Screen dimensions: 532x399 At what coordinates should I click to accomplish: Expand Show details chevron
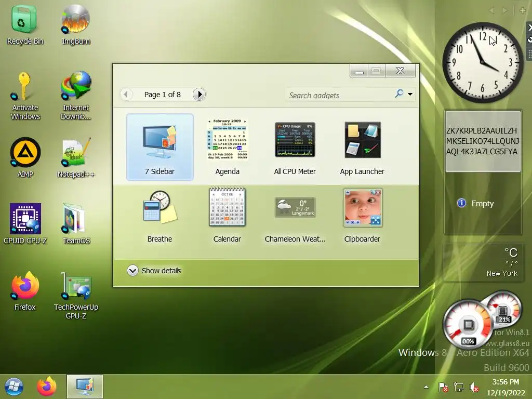132,270
